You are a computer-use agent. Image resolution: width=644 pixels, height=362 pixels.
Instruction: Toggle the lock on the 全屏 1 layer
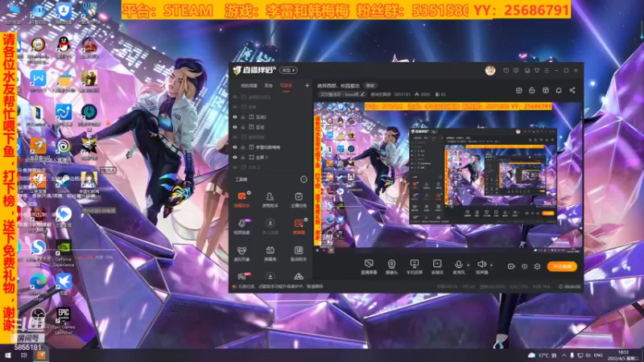[x=243, y=157]
